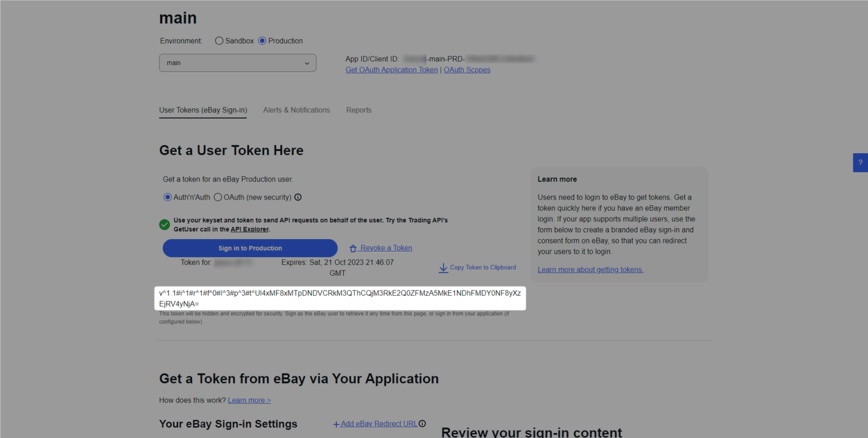Open Learn more about getting tokens link
The height and width of the screenshot is (438, 868).
pyautogui.click(x=591, y=270)
